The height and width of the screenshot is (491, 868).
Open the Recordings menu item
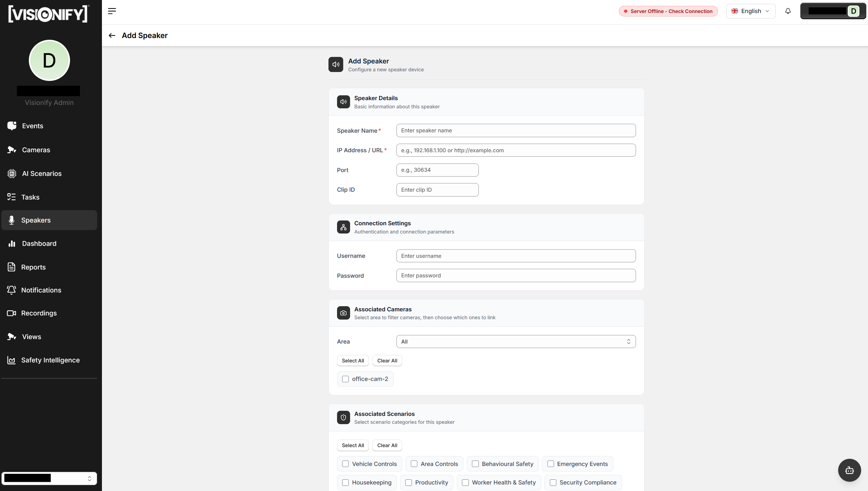[49, 313]
